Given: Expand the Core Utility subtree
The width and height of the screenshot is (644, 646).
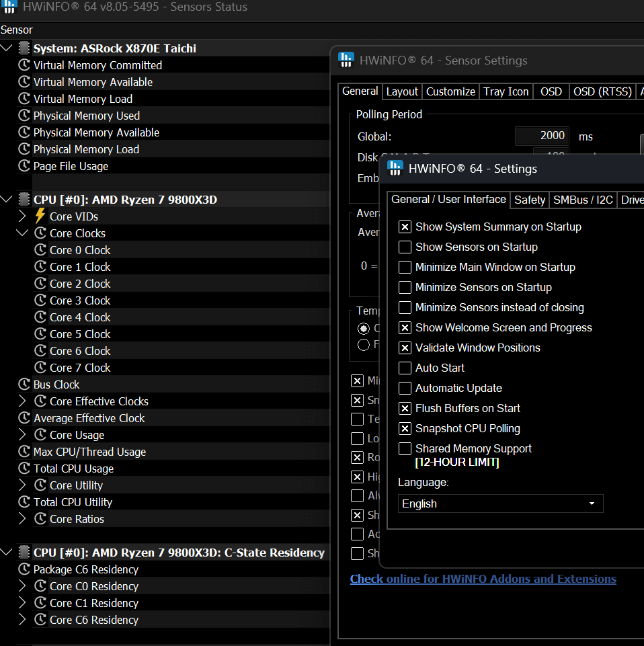Looking at the screenshot, I should coord(22,485).
